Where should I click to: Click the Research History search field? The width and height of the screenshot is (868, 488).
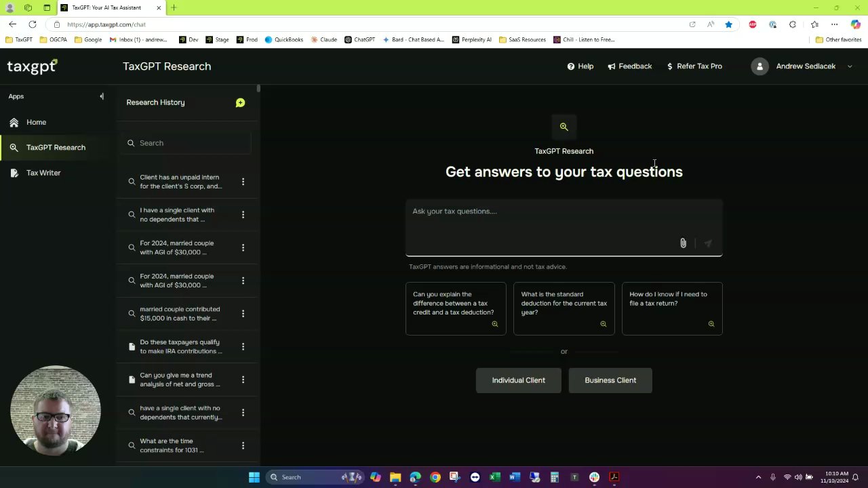pos(187,143)
